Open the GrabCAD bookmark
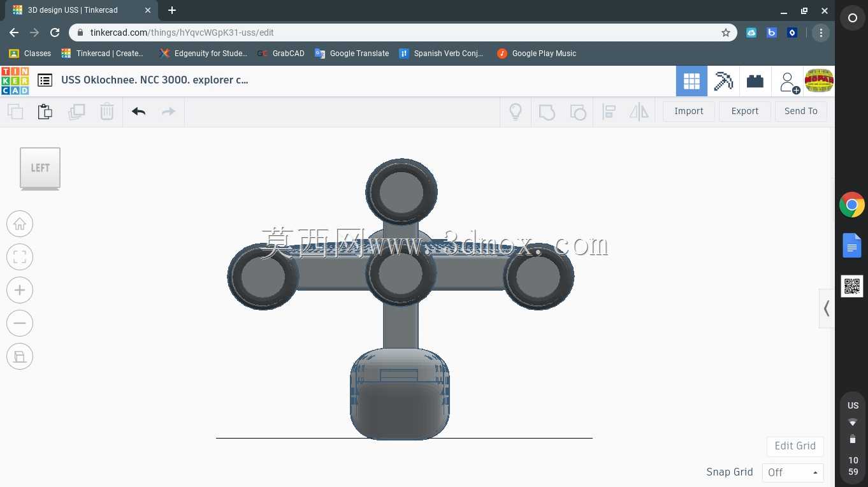Screen dimensions: 868x487 (281, 54)
